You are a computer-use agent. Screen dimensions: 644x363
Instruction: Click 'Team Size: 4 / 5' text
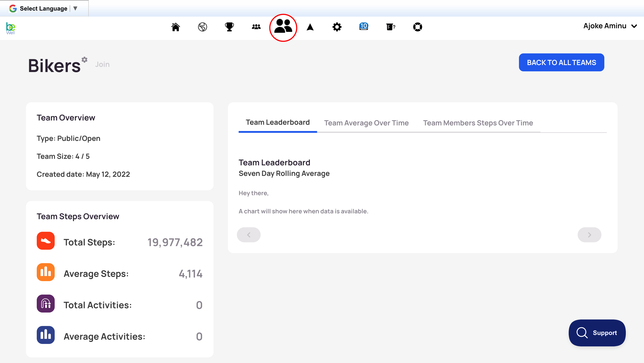63,156
